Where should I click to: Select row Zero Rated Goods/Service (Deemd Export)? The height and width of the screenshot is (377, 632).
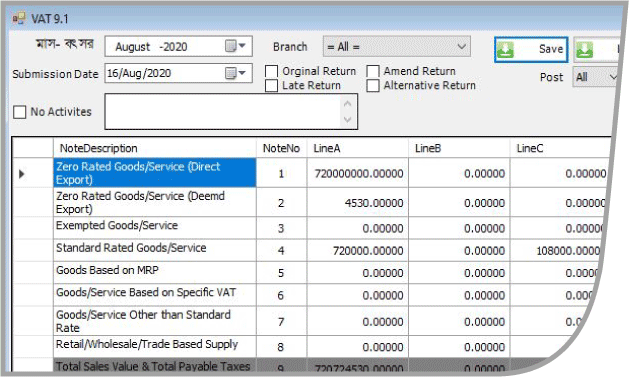click(x=155, y=202)
